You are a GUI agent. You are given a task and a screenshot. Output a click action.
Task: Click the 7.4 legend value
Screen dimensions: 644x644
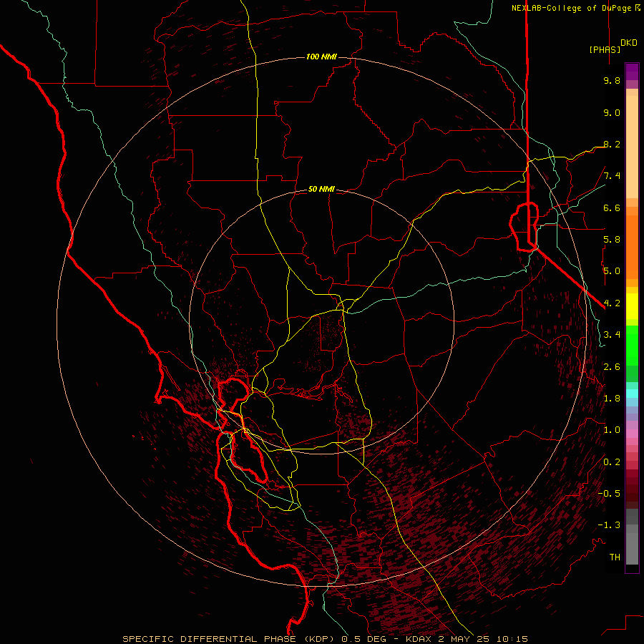612,176
